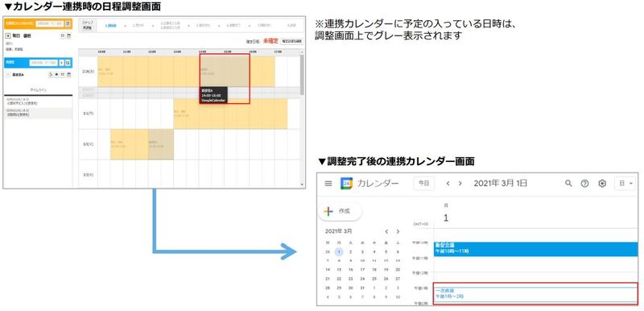This screenshot has height=311, width=644.
Task: Click the 今日 button in Calendar
Action: (424, 183)
